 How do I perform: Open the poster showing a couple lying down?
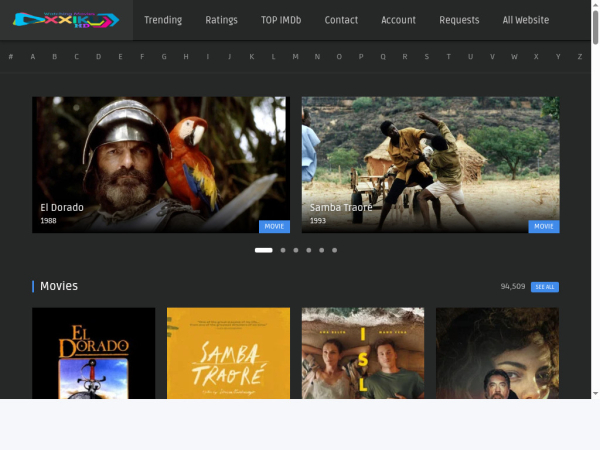(x=363, y=353)
